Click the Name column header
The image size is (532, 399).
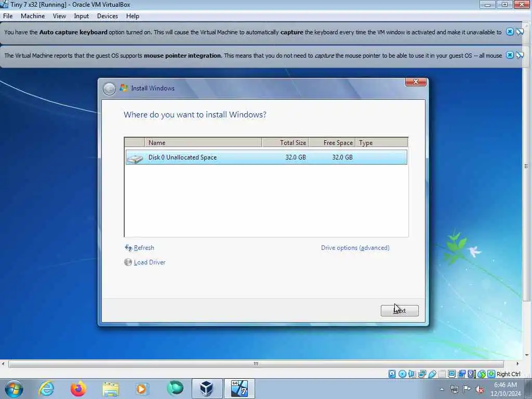203,142
